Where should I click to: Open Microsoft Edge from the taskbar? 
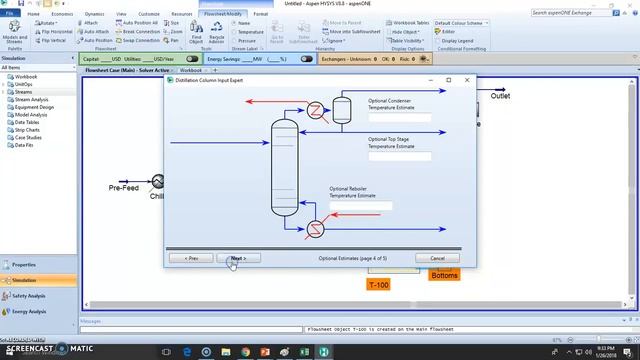click(x=187, y=351)
